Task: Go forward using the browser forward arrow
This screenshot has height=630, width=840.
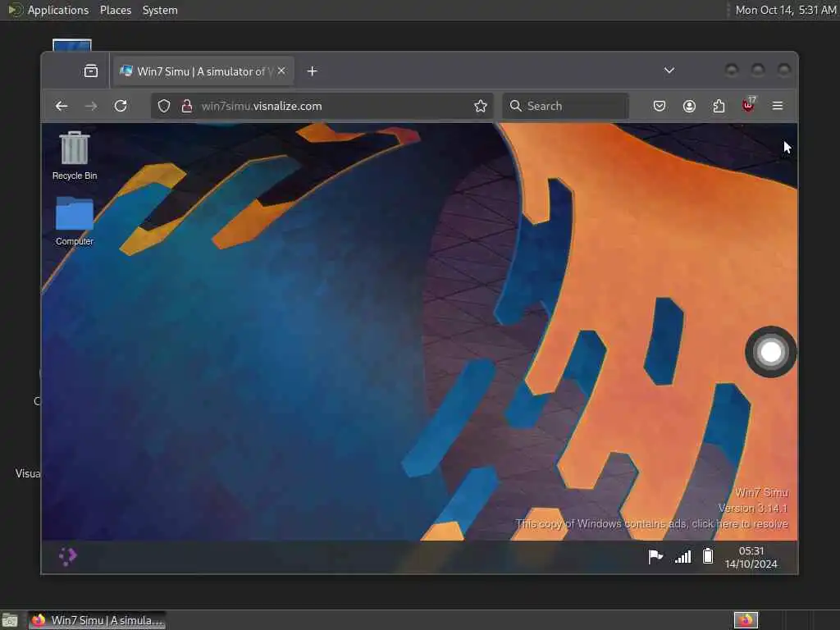Action: pos(91,106)
